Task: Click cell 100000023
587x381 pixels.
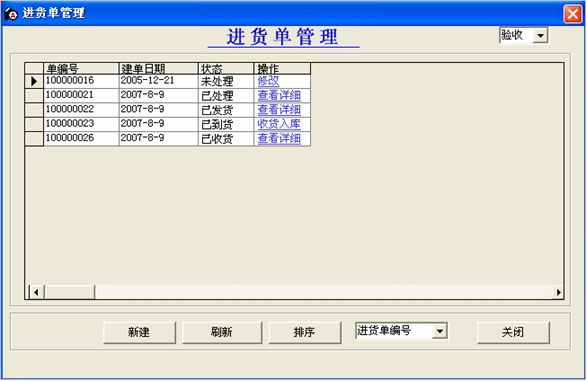Action: pos(81,124)
